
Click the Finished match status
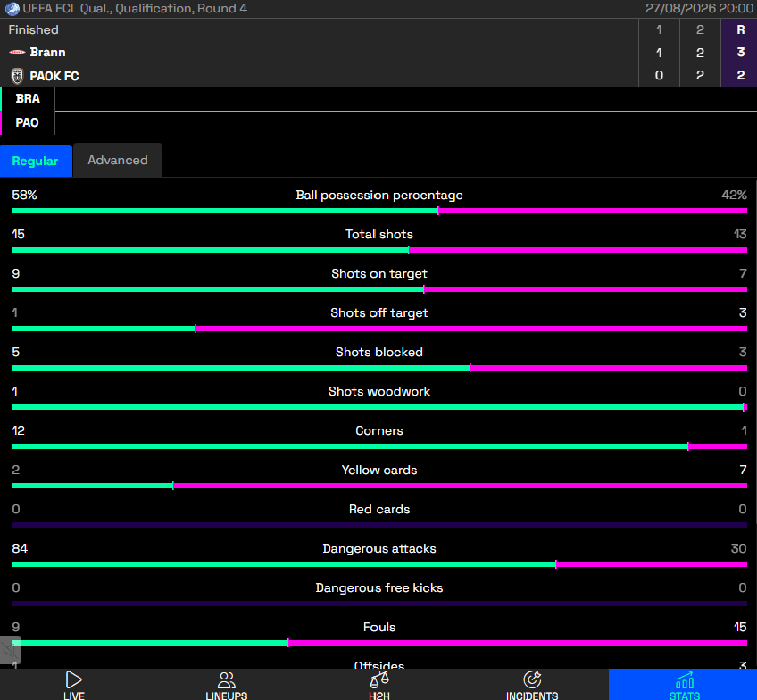33,30
